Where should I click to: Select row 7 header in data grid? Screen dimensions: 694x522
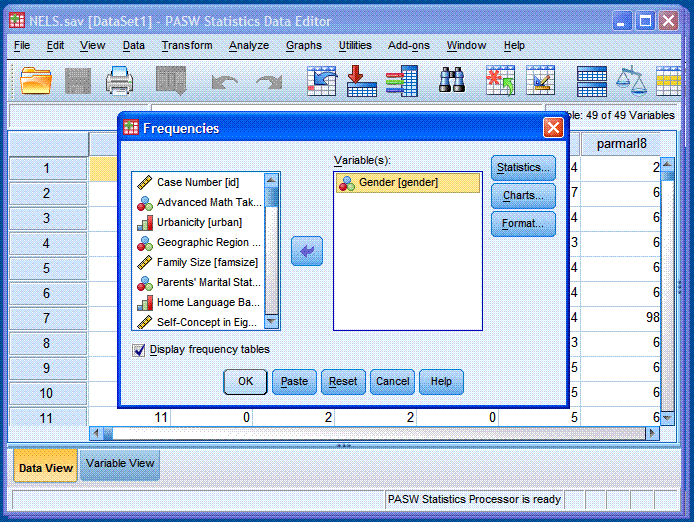47,318
